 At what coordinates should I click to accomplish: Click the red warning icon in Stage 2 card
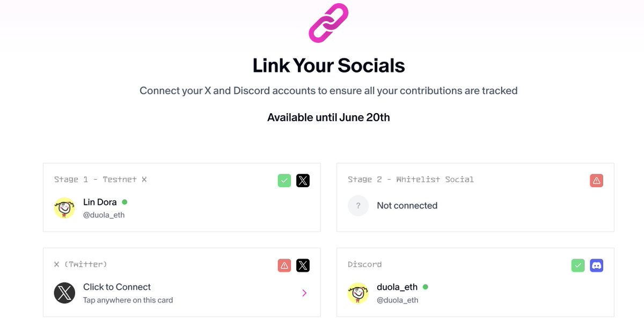point(596,181)
